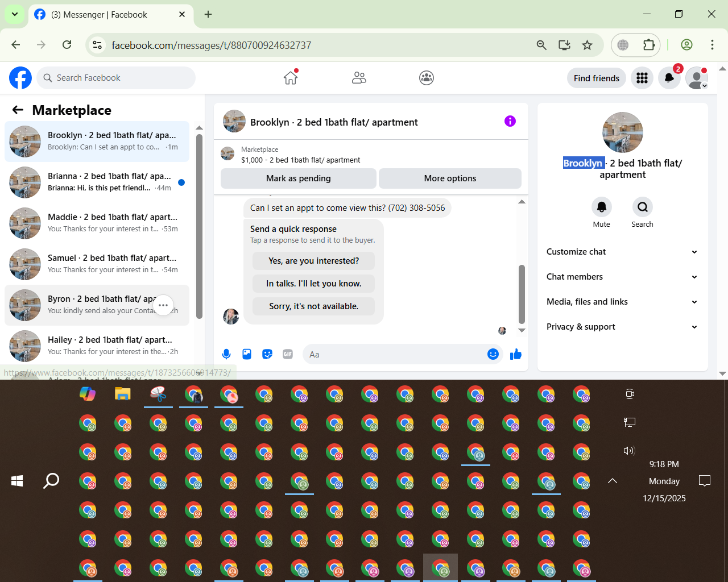Click Find friends button
The image size is (728, 582).
597,78
